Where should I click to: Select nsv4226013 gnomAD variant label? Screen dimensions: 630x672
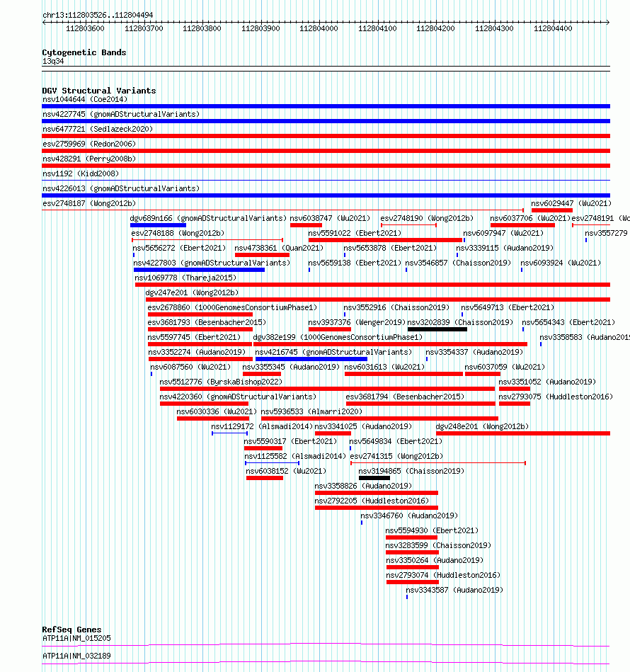tap(121, 188)
